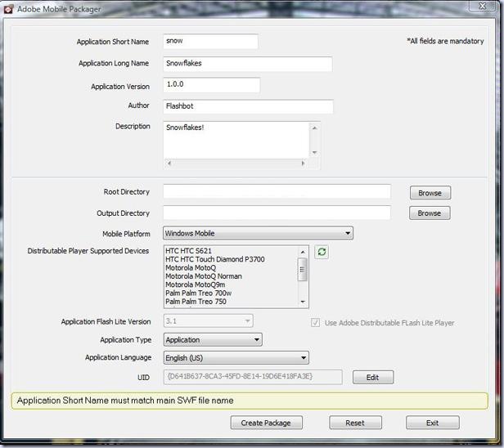
Task: Select HTC HTC Touch Diamond P3700
Action: tap(232, 259)
